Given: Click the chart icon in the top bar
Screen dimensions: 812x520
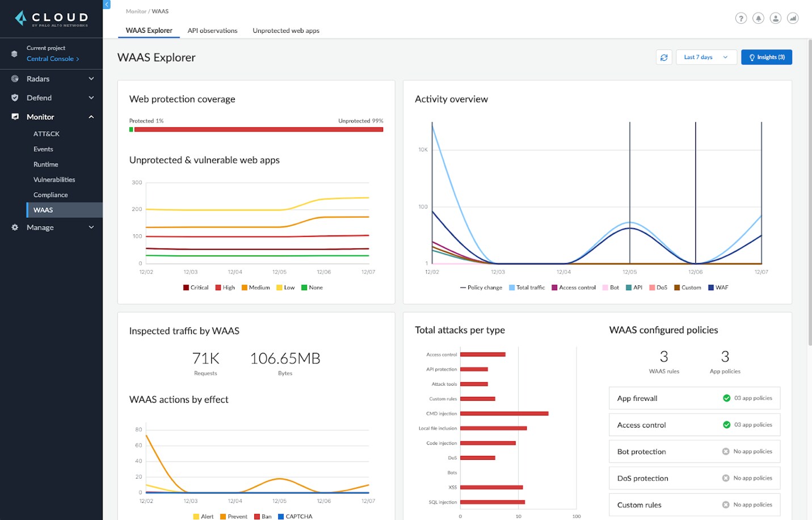Looking at the screenshot, I should click(x=793, y=18).
